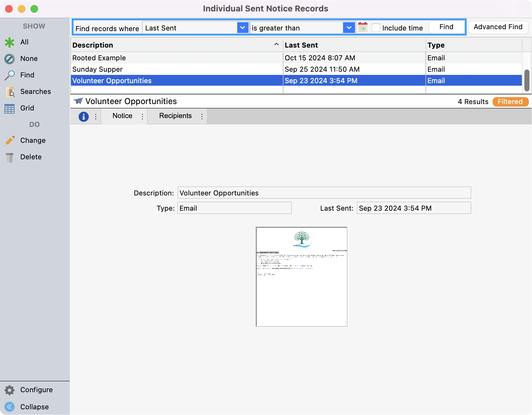Enable the Include time checkbox
The height and width of the screenshot is (415, 532).
pos(376,28)
